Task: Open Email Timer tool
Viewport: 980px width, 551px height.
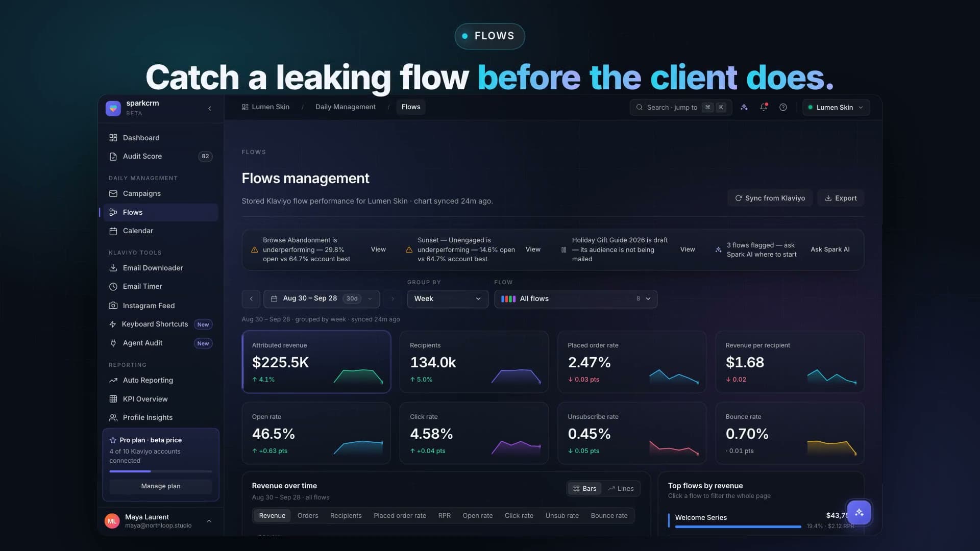Action: 160,286
